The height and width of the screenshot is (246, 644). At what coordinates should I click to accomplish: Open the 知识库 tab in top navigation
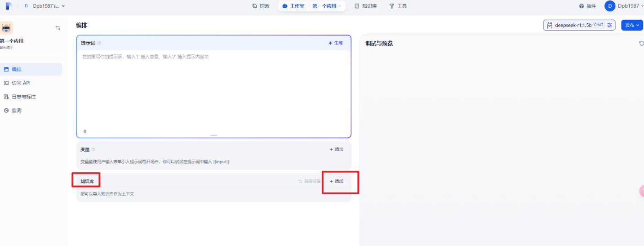point(365,6)
